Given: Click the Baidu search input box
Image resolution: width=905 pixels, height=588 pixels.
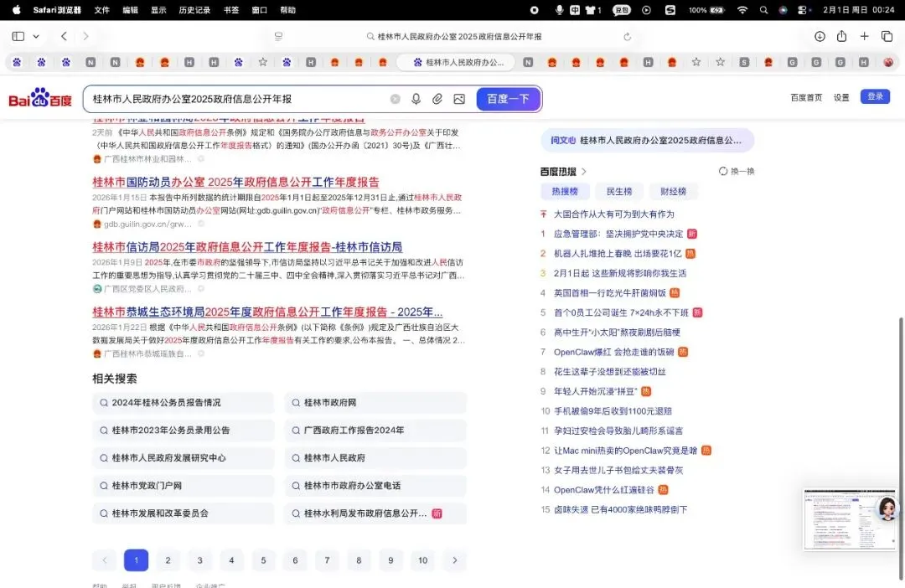Looking at the screenshot, I should pos(236,99).
